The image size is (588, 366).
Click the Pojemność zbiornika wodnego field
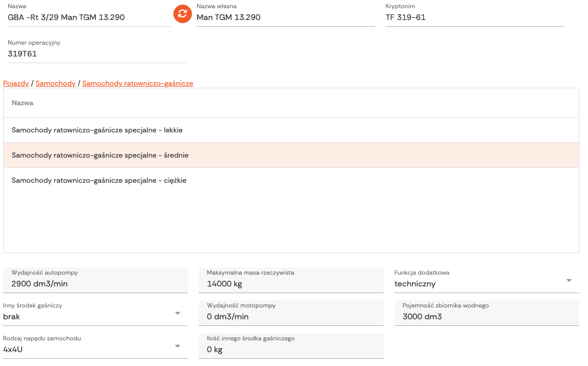tap(486, 316)
